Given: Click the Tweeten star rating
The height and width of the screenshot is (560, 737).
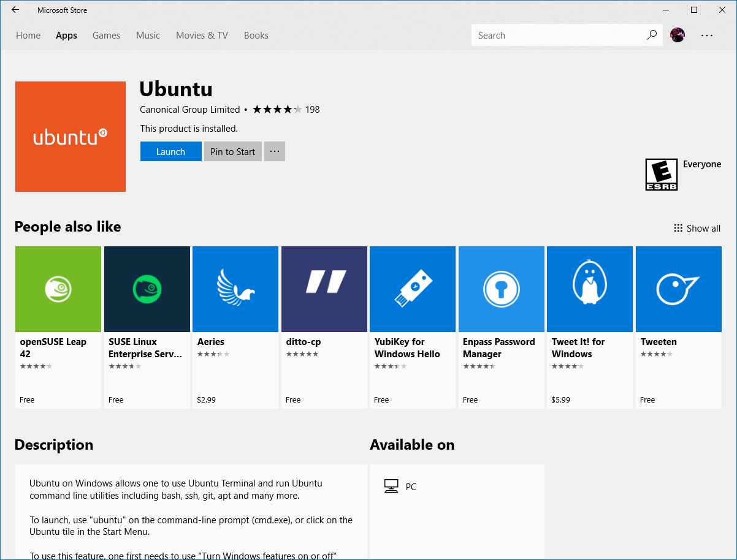Looking at the screenshot, I should coord(657,354).
